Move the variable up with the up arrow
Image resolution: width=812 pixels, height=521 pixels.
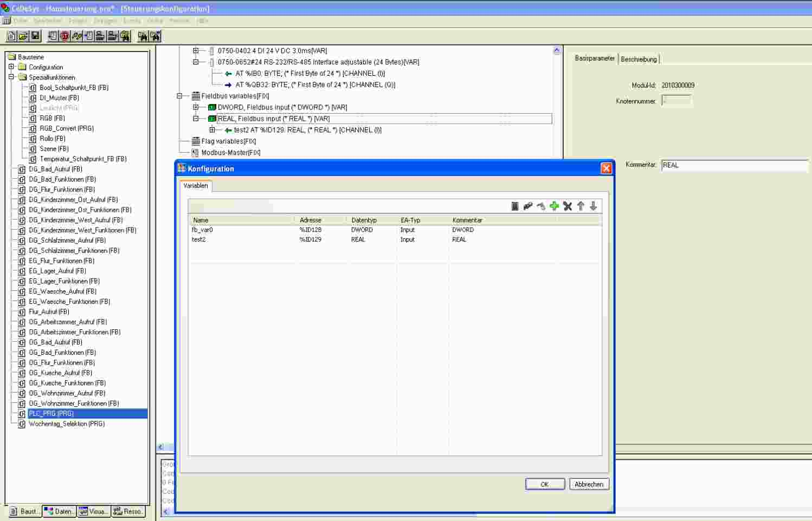(x=581, y=206)
